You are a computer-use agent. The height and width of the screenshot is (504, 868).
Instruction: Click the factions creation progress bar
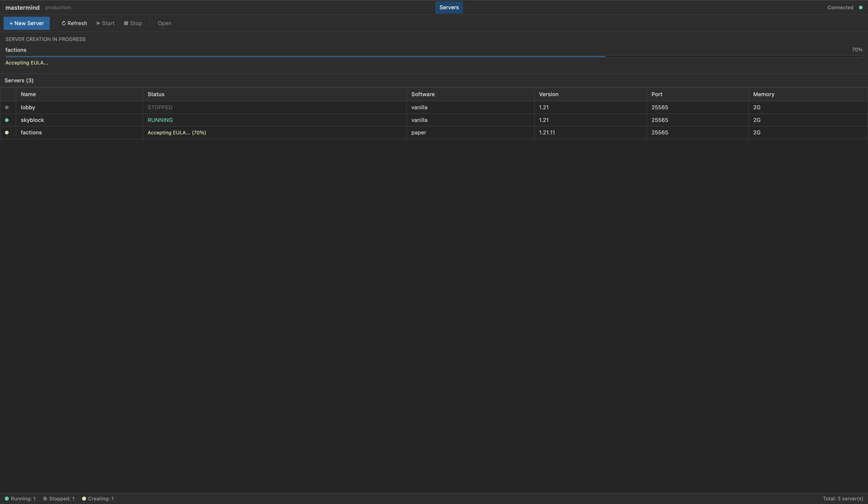pyautogui.click(x=434, y=56)
